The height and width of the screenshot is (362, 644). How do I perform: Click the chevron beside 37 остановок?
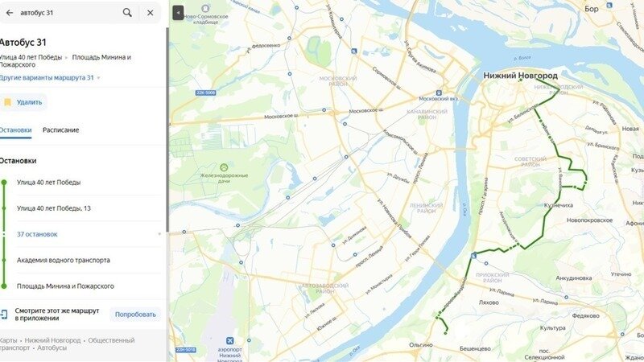coord(159,234)
